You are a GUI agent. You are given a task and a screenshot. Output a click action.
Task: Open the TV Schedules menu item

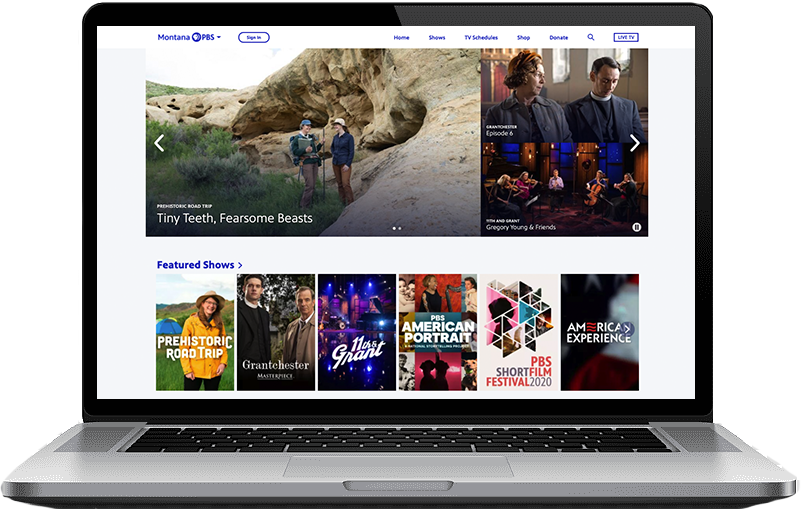[x=481, y=38]
